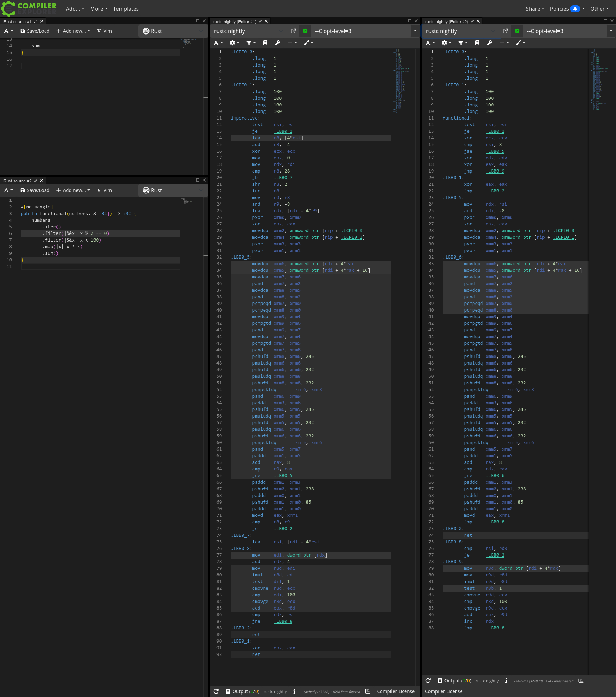Maximize the Rust source #1 pane
Viewport: 616px width, 697px height.
pyautogui.click(x=198, y=21)
